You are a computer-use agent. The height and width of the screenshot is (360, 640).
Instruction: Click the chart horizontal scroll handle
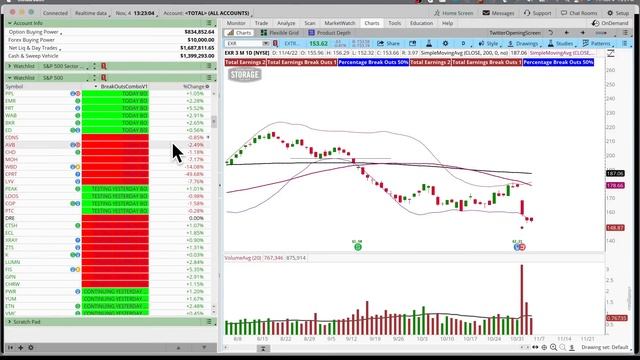[x=263, y=348]
